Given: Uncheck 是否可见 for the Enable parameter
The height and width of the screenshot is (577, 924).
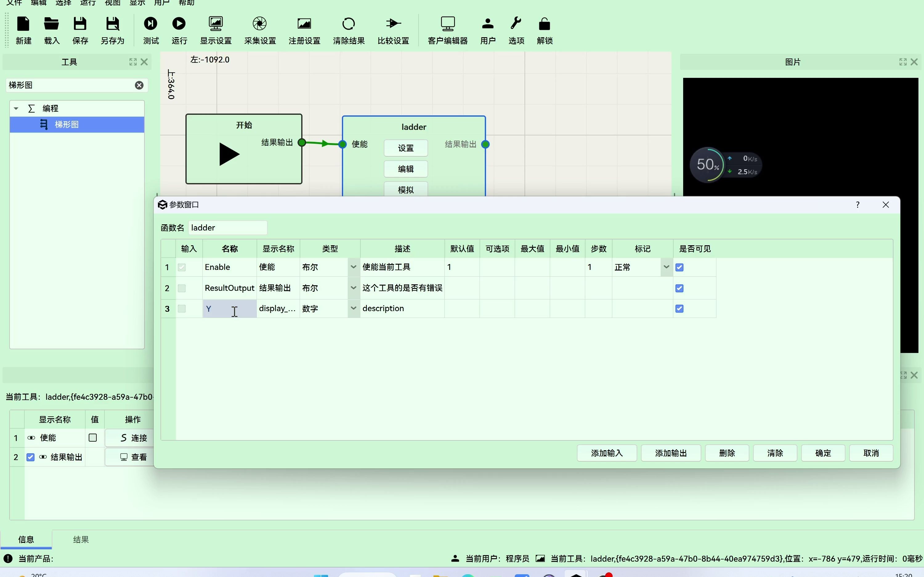Looking at the screenshot, I should (680, 267).
